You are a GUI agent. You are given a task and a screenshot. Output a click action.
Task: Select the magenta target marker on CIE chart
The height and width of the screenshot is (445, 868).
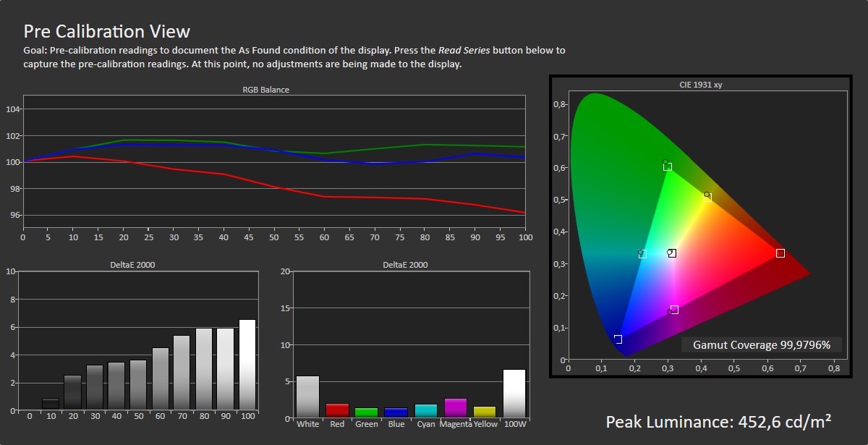click(x=674, y=310)
